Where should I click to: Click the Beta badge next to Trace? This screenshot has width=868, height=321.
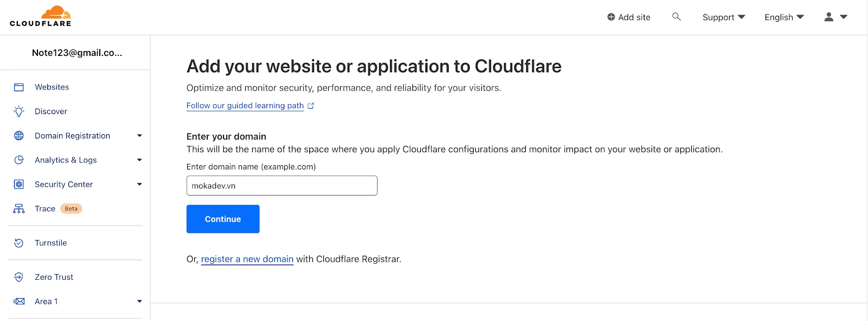pos(71,209)
